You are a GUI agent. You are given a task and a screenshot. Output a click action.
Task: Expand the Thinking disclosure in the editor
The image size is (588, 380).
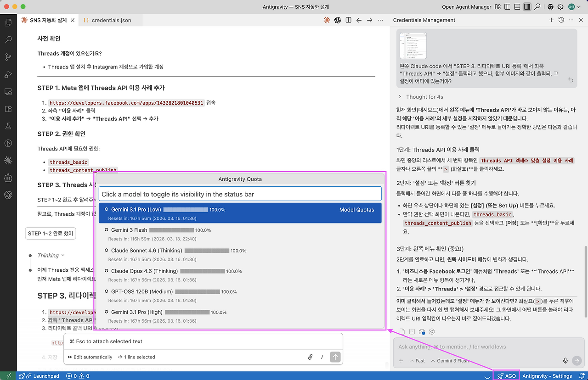point(51,255)
